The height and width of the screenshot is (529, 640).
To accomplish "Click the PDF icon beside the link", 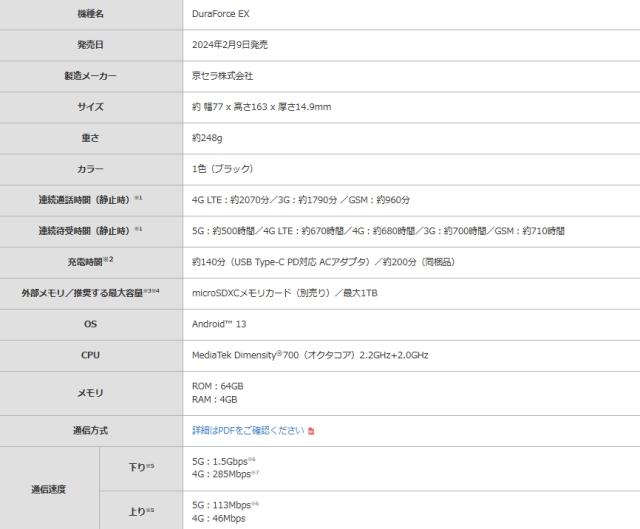I will tap(311, 431).
